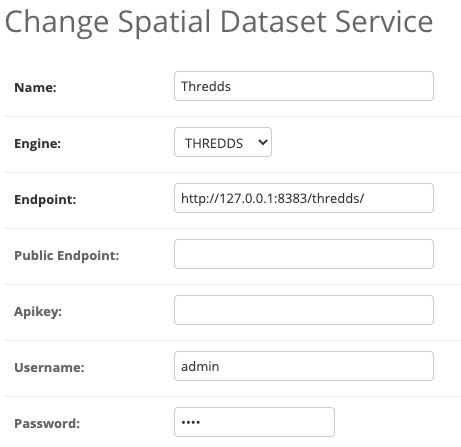Focus the Username input field
This screenshot has width=461, height=447.
(304, 366)
